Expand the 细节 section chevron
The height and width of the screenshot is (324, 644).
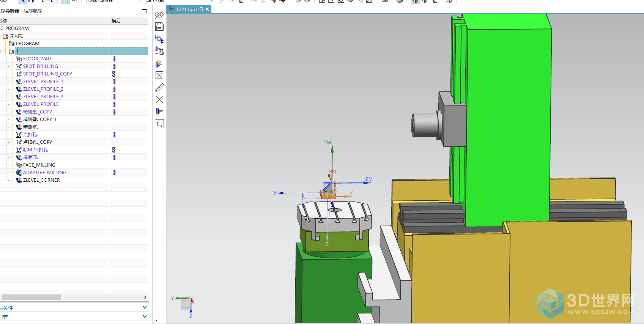pos(145,317)
